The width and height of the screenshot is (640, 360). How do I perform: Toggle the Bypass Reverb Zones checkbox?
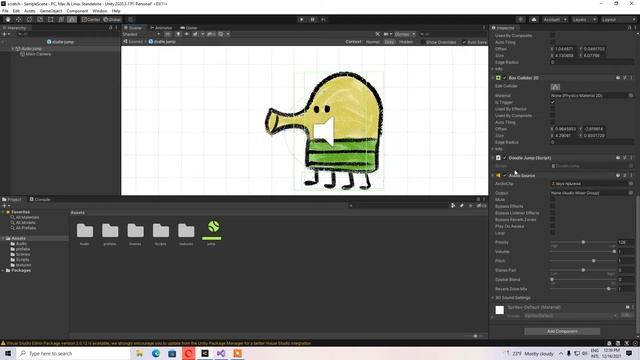[553, 220]
